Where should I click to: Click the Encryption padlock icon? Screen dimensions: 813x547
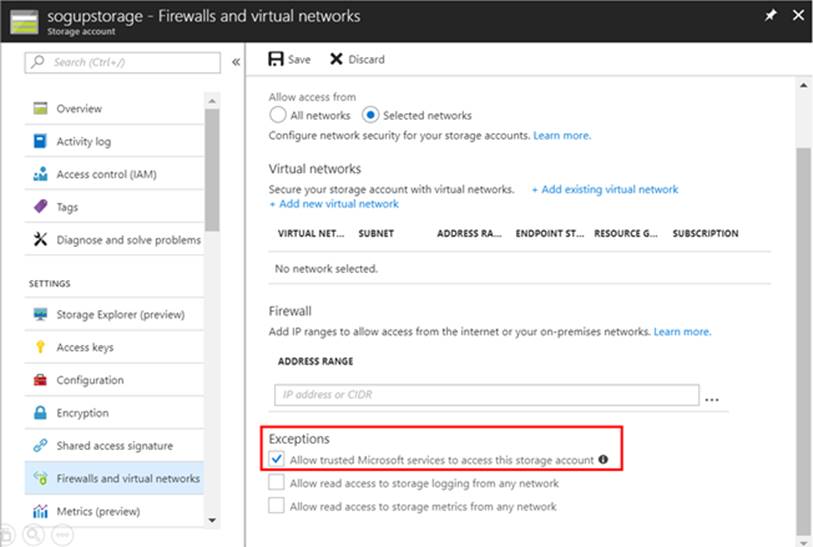pos(40,413)
